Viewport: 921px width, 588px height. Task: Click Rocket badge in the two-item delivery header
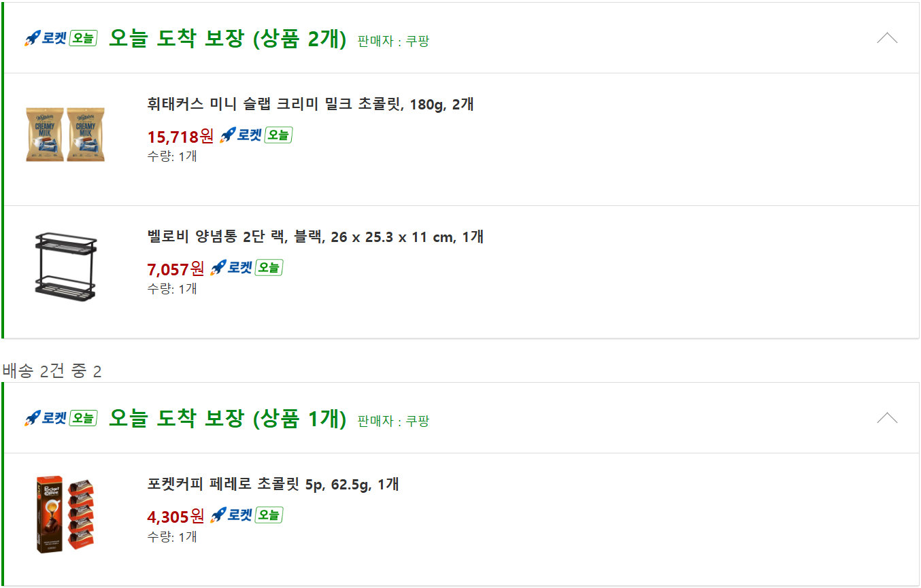tap(61, 39)
